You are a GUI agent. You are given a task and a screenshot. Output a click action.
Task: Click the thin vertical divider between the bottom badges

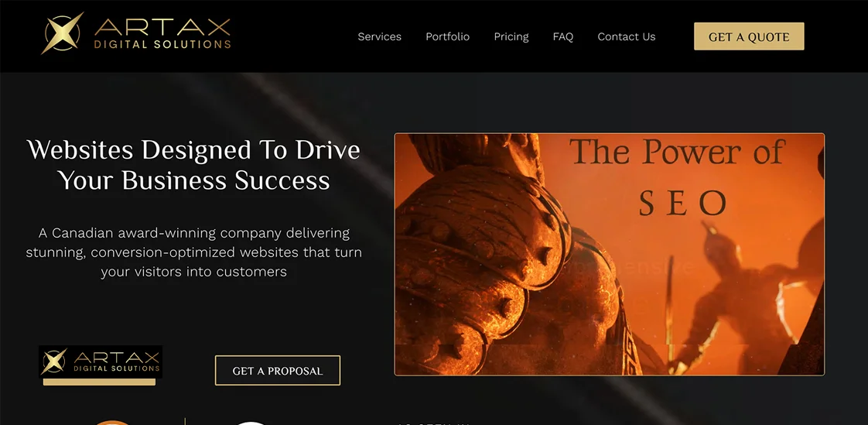coord(185,421)
